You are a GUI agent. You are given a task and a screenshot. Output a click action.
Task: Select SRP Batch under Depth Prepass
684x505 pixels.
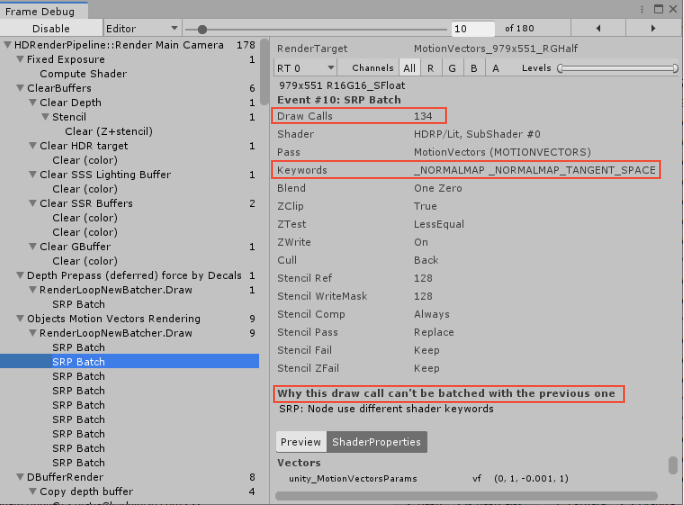(x=79, y=304)
